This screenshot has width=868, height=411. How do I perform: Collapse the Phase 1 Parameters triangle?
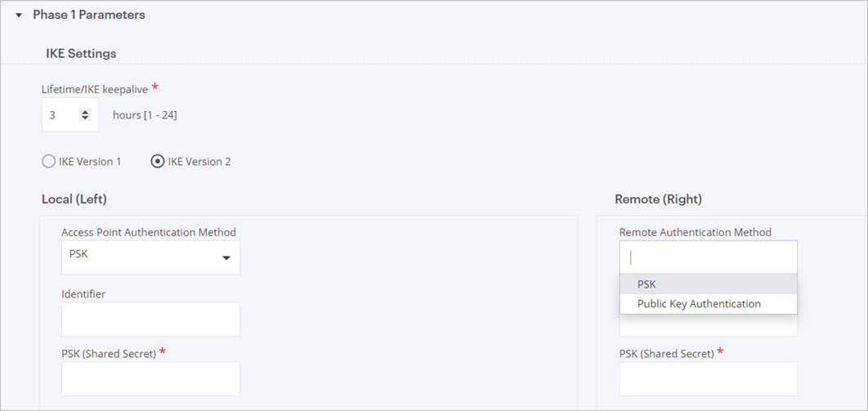point(19,16)
